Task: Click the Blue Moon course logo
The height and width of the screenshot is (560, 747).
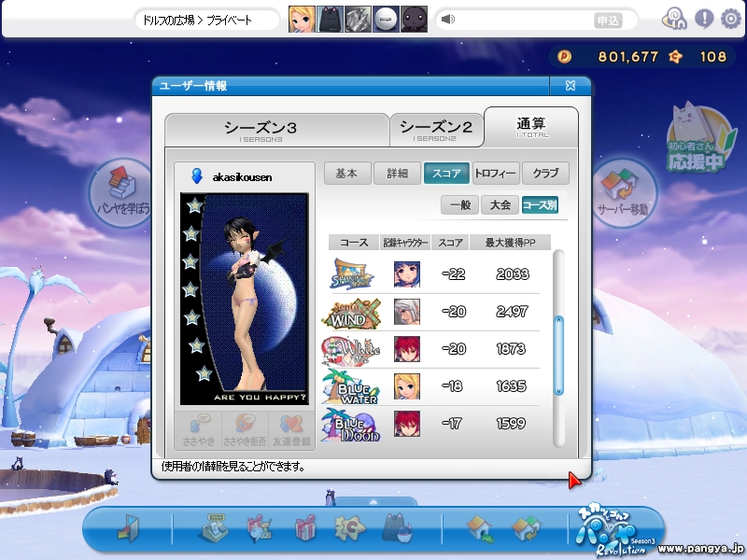Action: coord(351,425)
